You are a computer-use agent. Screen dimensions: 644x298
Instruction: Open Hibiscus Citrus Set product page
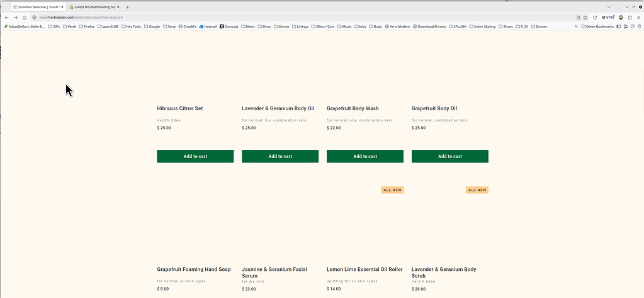coord(180,108)
